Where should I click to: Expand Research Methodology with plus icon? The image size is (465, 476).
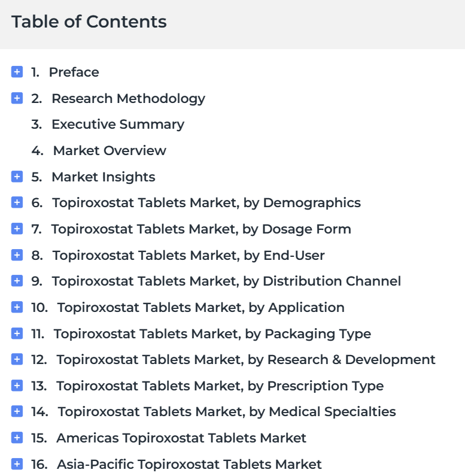coord(17,98)
